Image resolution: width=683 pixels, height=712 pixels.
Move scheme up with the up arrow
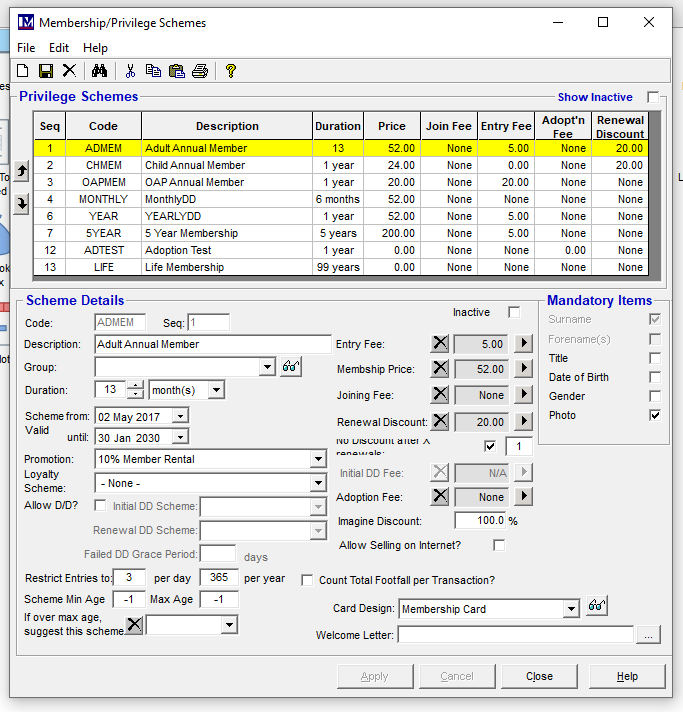click(x=22, y=172)
